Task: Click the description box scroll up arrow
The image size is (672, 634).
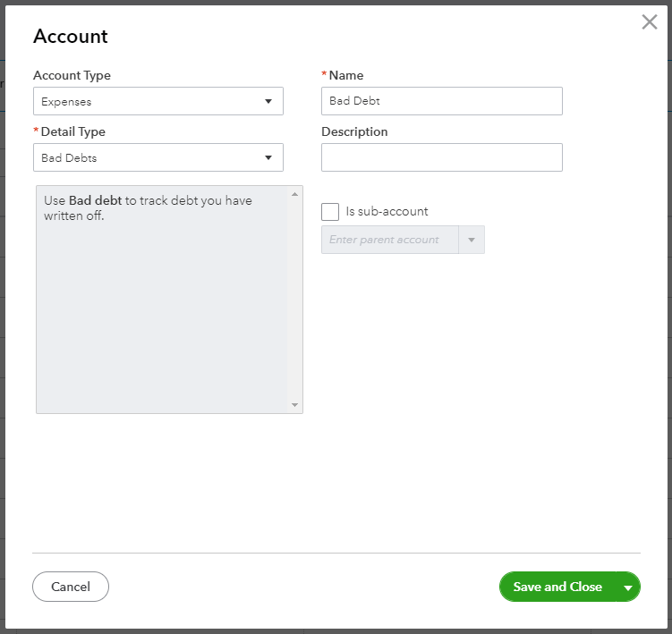Action: [294, 194]
